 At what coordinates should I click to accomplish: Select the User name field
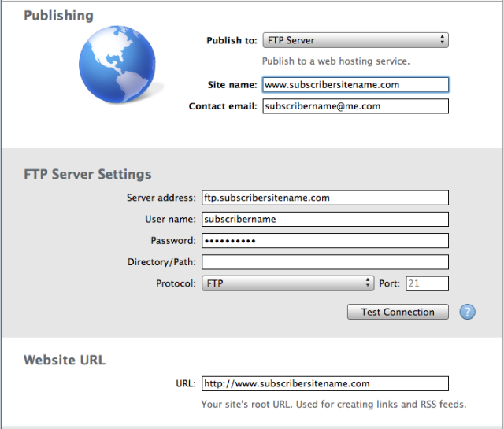point(325,219)
